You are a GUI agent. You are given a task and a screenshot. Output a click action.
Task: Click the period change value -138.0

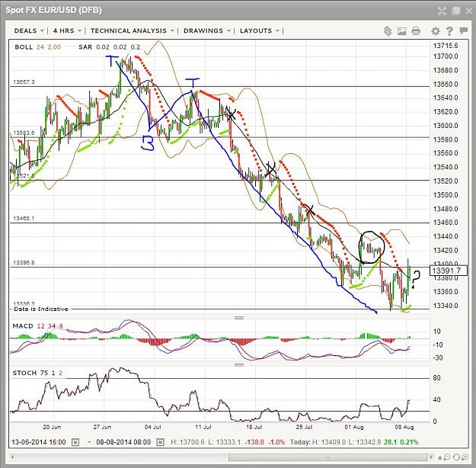254,442
